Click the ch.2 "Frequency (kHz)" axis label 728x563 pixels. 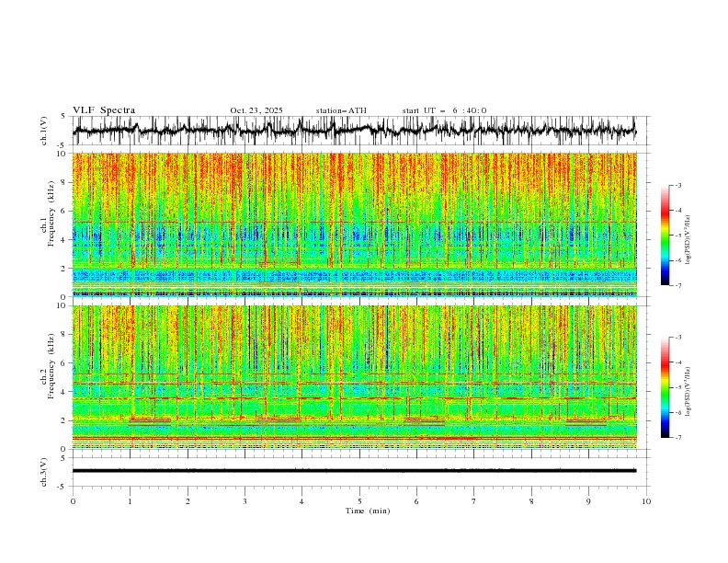(51, 366)
